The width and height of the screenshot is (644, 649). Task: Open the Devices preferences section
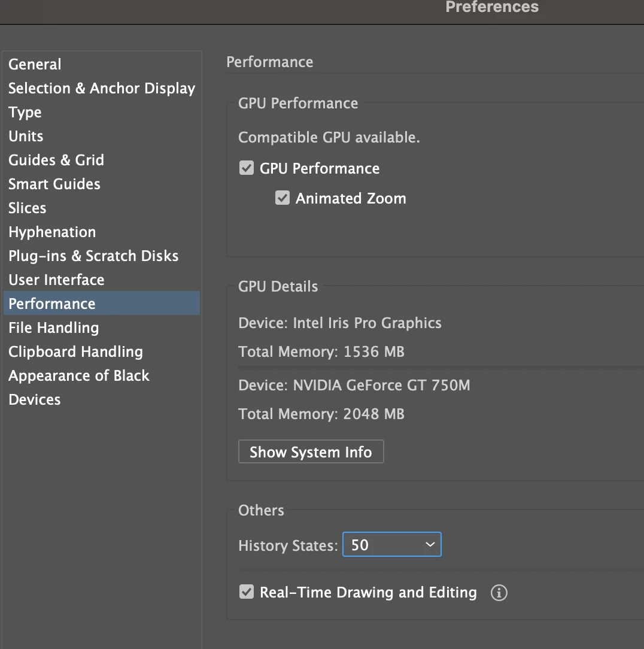(35, 399)
